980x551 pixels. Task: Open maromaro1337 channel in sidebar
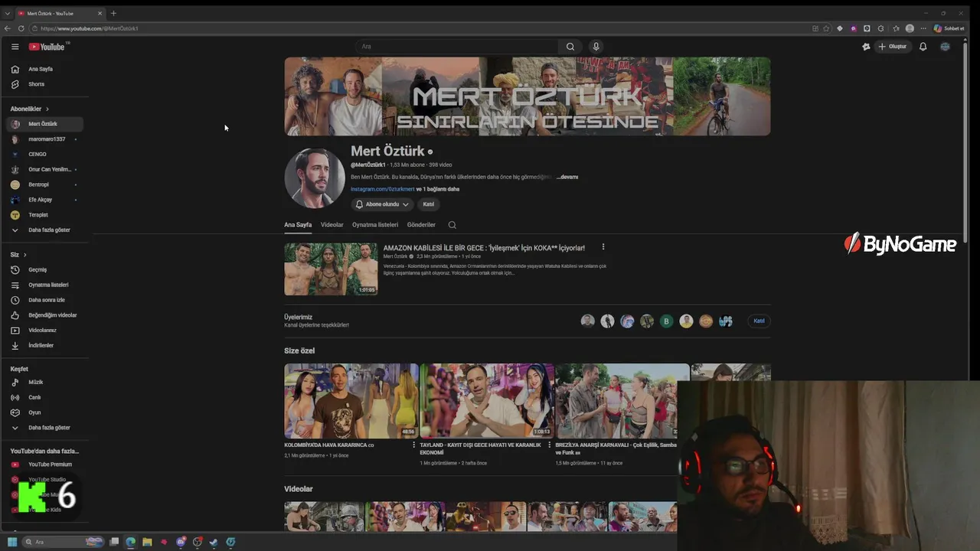46,139
